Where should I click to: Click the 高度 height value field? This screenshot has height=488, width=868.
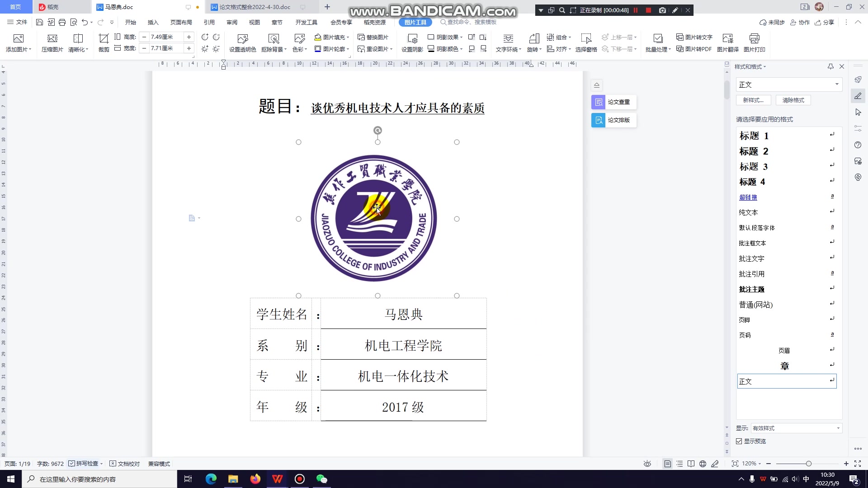click(x=166, y=37)
